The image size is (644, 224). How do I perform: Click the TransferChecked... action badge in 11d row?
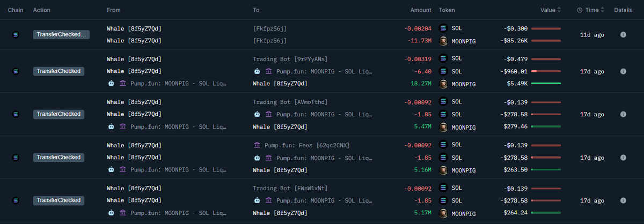point(61,34)
